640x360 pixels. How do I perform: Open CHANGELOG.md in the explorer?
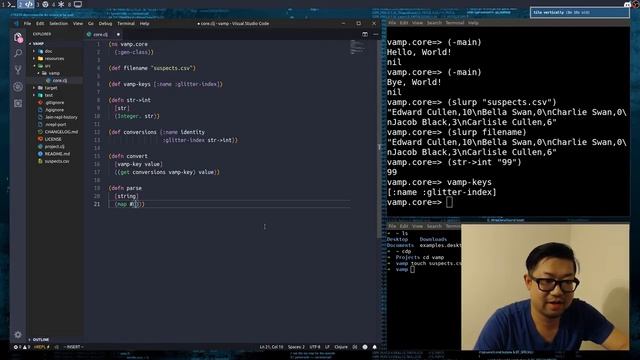[61, 132]
